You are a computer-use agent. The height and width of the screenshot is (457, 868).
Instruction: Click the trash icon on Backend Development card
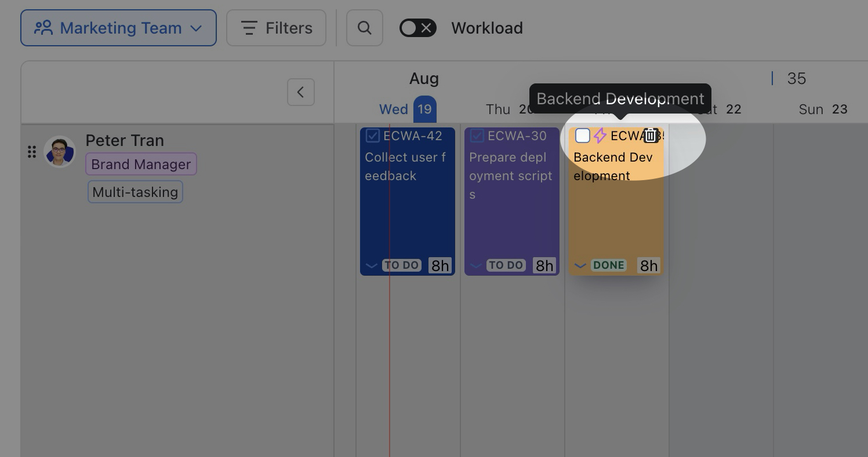coord(651,136)
